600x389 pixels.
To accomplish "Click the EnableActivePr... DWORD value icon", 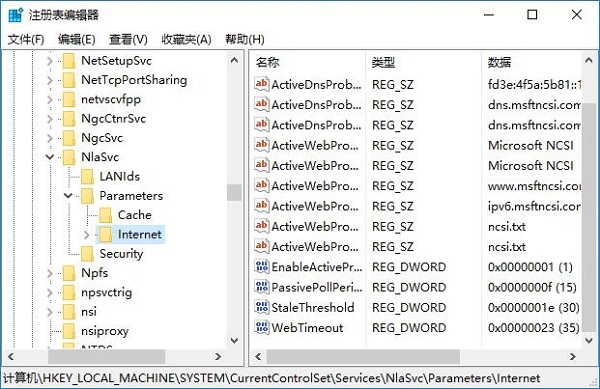I will coord(261,267).
